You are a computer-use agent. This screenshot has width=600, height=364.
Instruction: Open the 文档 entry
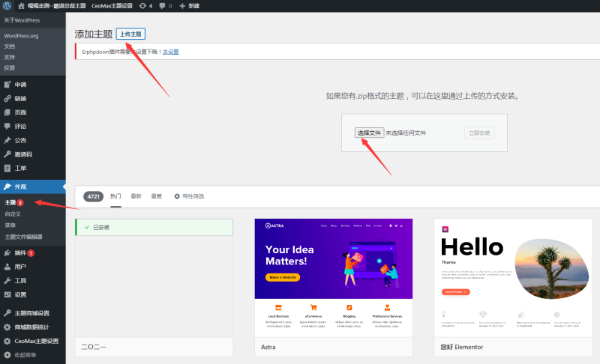[10, 46]
